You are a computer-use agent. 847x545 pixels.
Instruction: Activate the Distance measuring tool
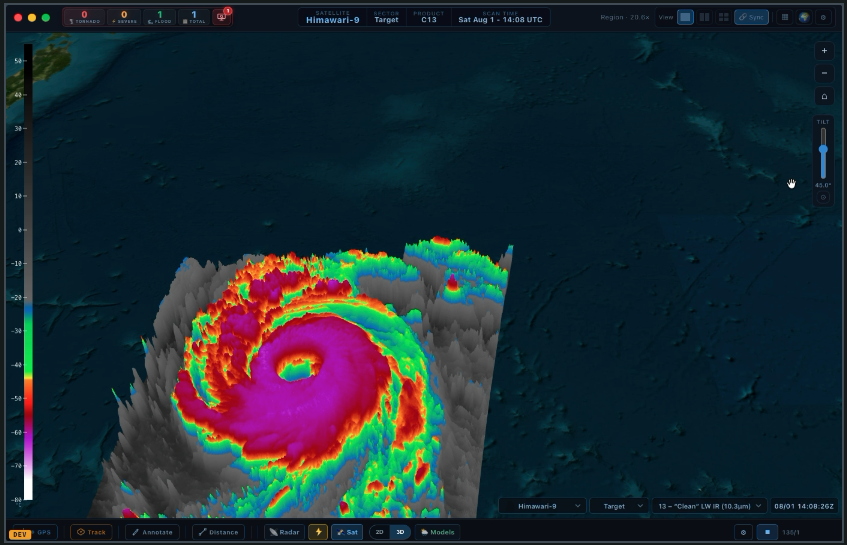218,532
